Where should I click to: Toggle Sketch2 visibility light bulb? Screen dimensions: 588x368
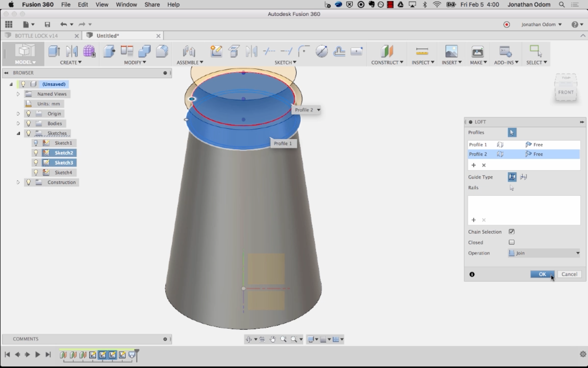[x=36, y=153]
